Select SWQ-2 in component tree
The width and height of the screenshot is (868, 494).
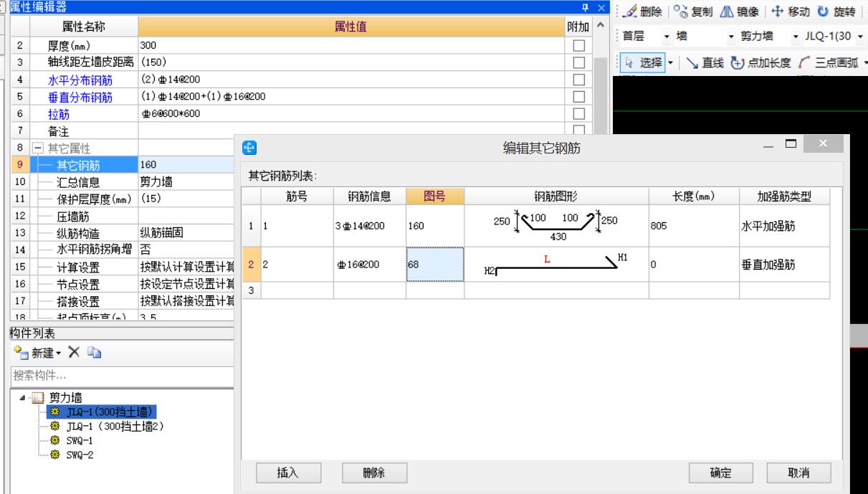click(x=81, y=455)
